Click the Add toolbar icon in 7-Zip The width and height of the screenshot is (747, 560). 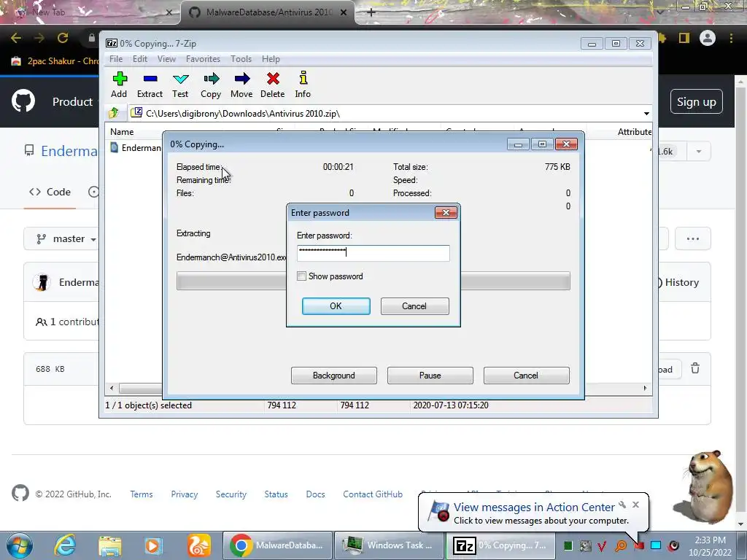tap(119, 85)
